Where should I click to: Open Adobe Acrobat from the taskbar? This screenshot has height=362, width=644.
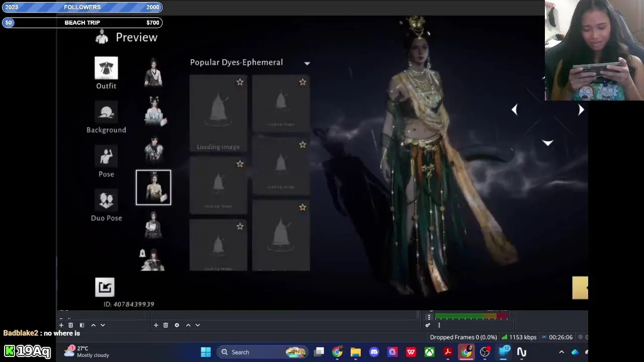[x=448, y=352]
